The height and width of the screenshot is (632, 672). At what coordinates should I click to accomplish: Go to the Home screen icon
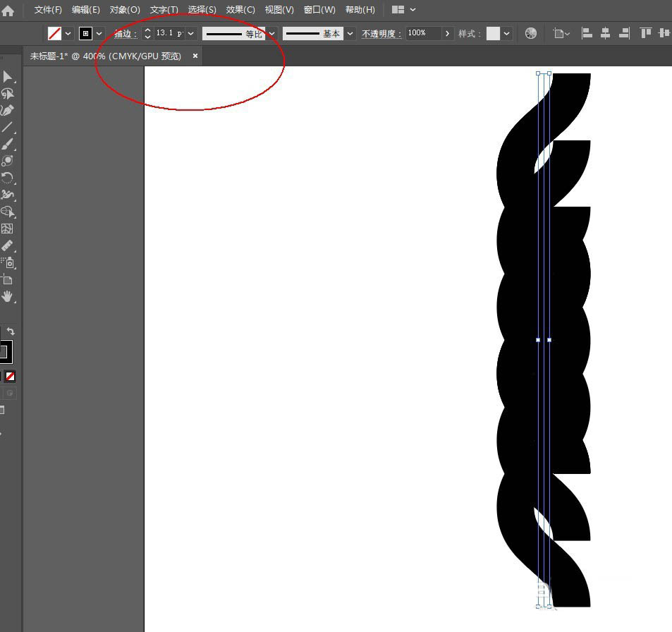pyautogui.click(x=7, y=10)
